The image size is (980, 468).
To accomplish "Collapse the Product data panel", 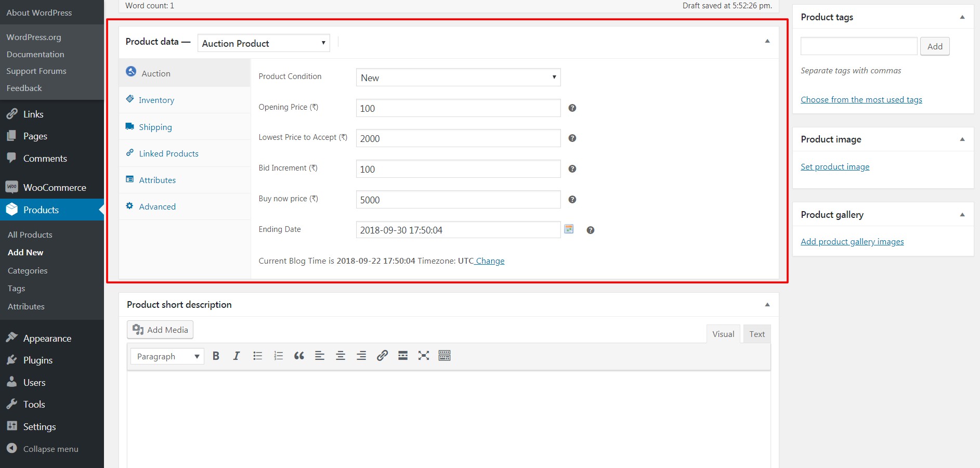I will click(x=767, y=41).
